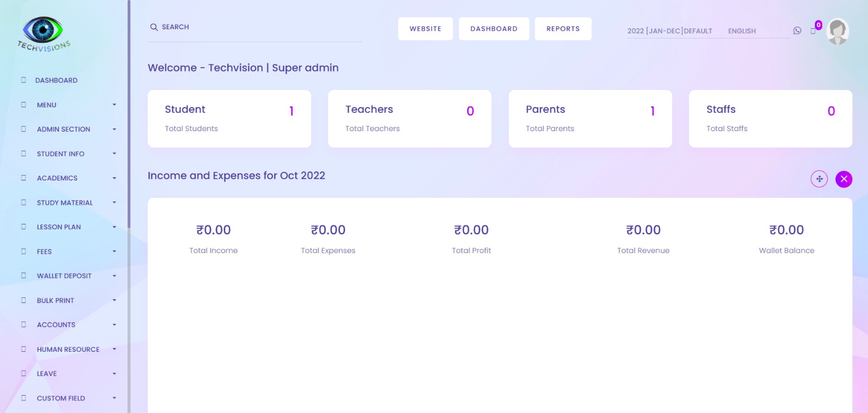The height and width of the screenshot is (413, 868).
Task: Close the Income and Expenses panel
Action: coord(844,179)
